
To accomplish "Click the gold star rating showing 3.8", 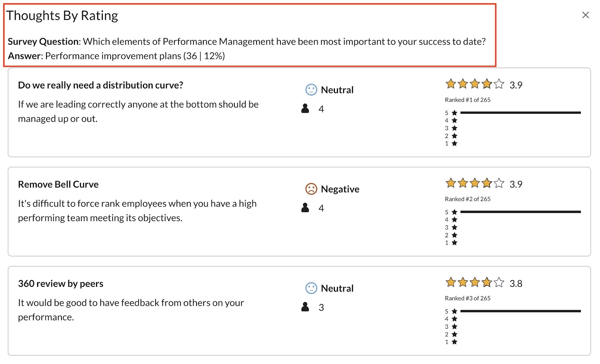I will (x=475, y=282).
